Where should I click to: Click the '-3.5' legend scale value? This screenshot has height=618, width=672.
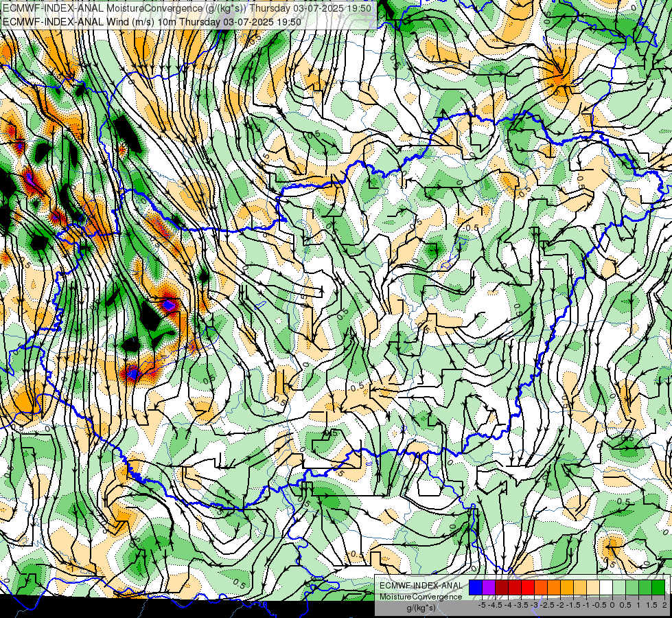coord(521,605)
